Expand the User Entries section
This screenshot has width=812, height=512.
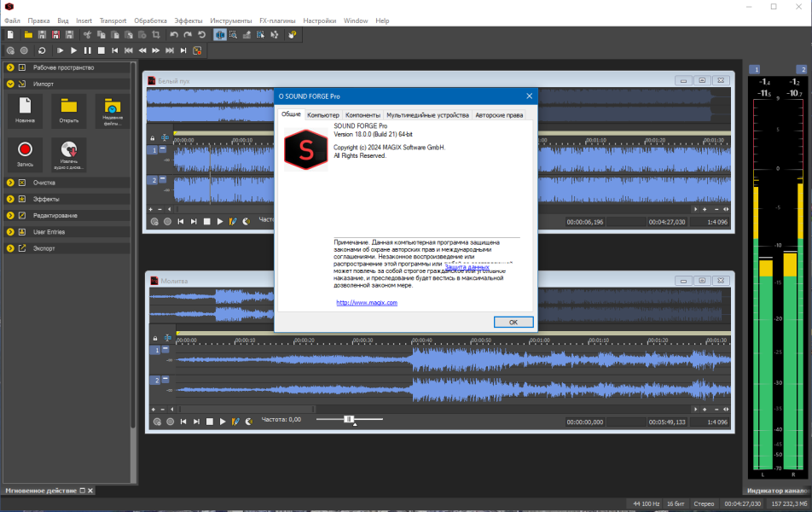click(10, 231)
